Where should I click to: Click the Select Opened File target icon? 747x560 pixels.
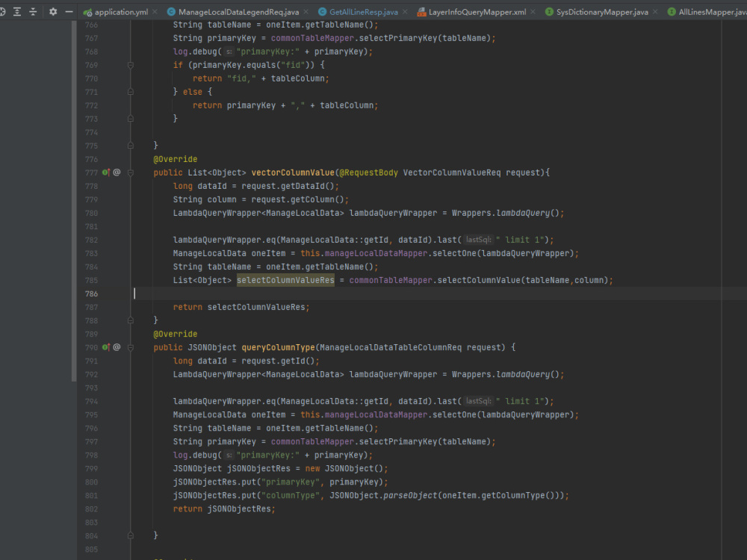(2, 11)
